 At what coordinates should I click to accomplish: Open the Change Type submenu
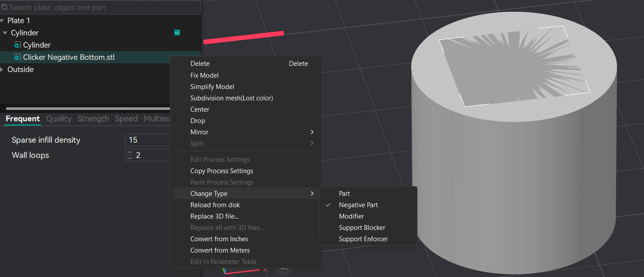click(x=246, y=194)
